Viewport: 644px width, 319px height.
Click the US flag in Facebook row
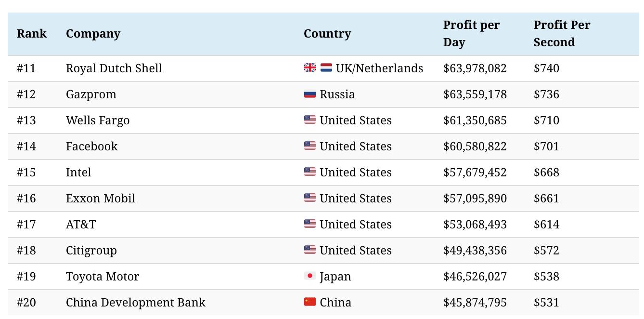(310, 146)
